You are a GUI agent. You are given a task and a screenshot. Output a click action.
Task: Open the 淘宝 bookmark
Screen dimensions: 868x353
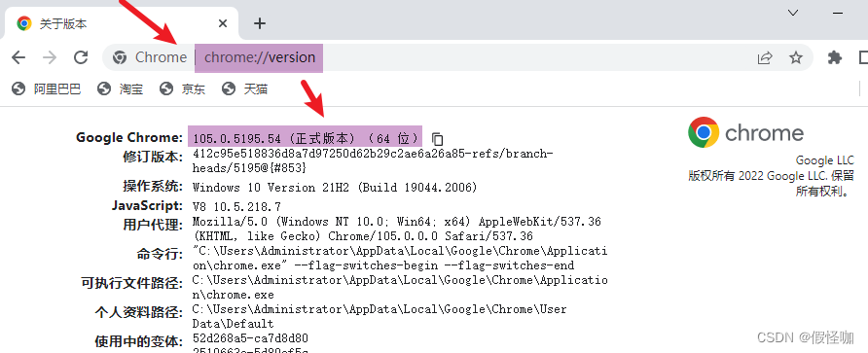pyautogui.click(x=120, y=88)
